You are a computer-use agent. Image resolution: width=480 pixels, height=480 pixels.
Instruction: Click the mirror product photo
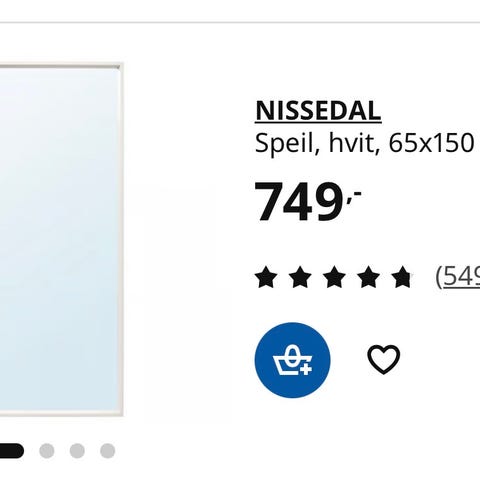tap(62, 239)
